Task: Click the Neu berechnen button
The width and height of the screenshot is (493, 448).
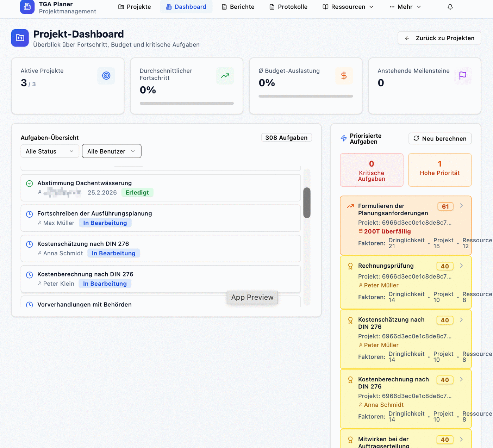Action: 440,138
